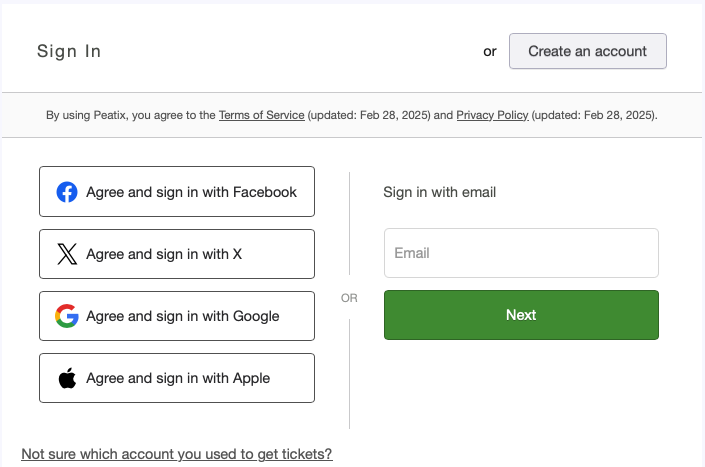Viewport: 705px width, 467px height.
Task: Open 'Not sure which account you used' link
Action: (x=176, y=454)
